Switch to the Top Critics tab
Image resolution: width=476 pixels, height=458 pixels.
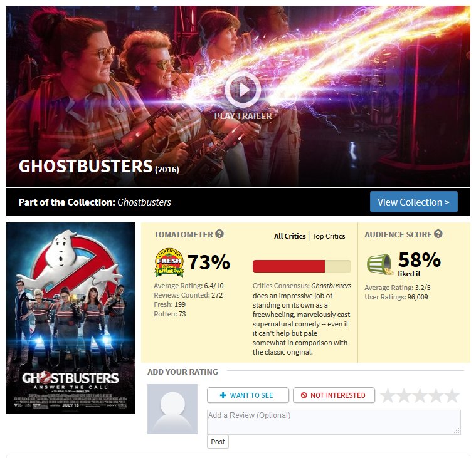(329, 236)
